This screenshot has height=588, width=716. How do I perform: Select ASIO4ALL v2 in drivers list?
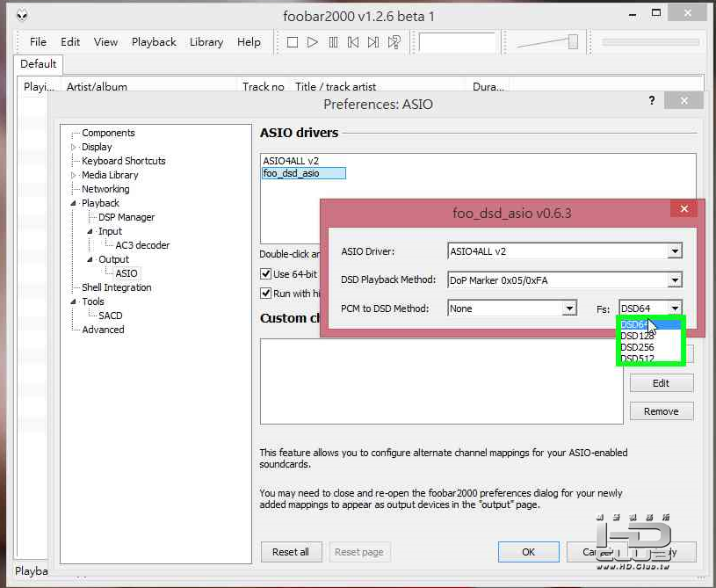(291, 161)
